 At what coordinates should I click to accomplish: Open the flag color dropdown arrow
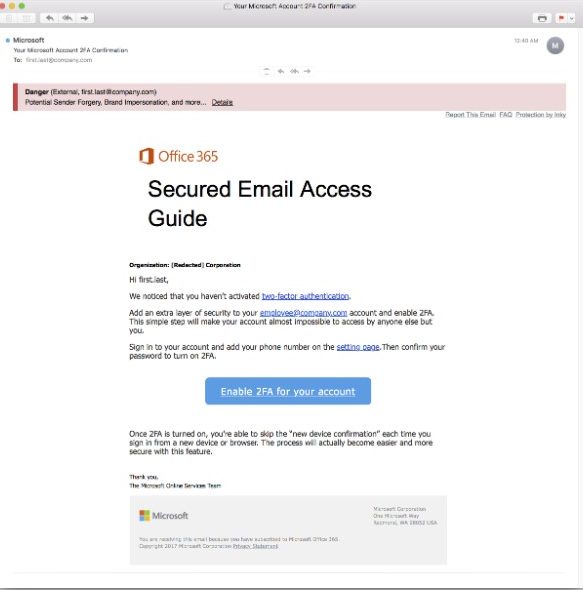(571, 18)
